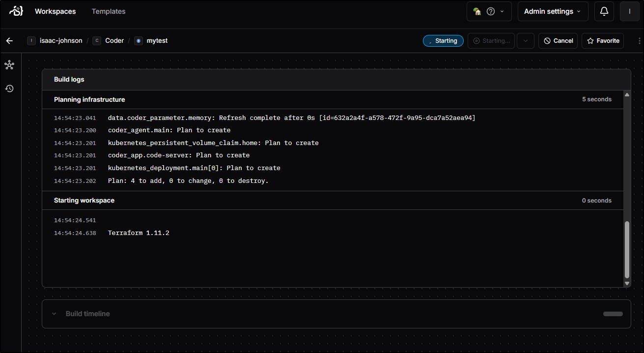Select the data.coder_parameter.memory log line

point(292,118)
